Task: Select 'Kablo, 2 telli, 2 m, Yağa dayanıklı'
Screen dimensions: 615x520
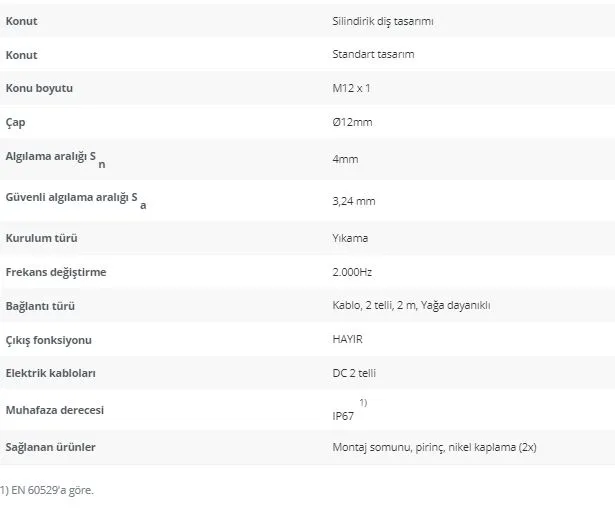Action: click(x=411, y=305)
